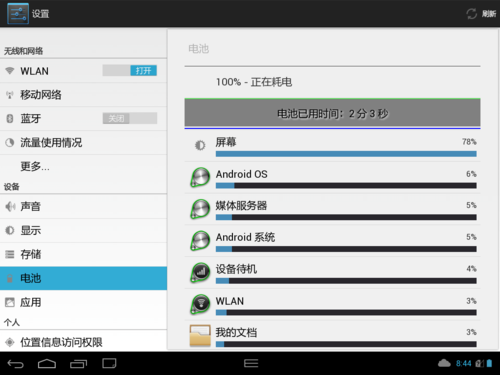The width and height of the screenshot is (500, 375).
Task: Select the highlighted 电池 battery entry
Action: [83, 278]
